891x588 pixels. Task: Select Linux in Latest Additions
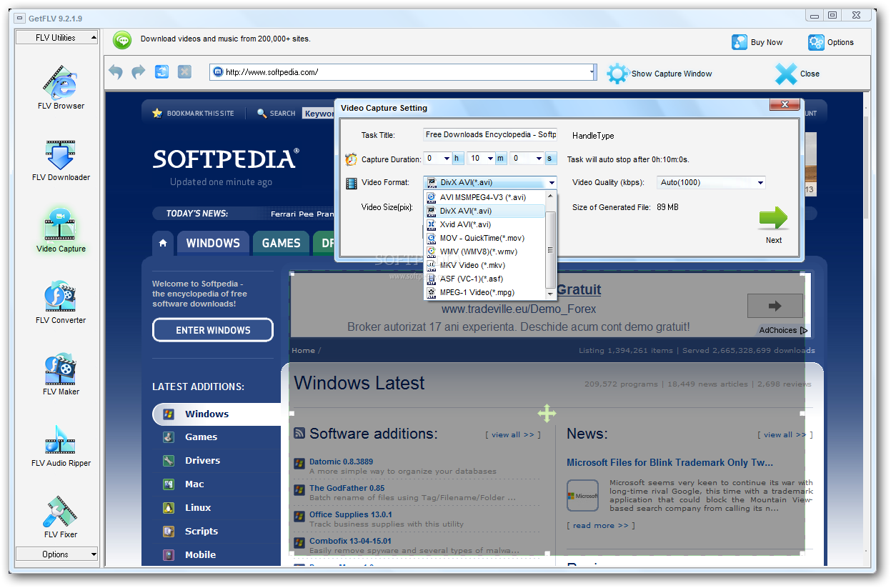coord(198,507)
